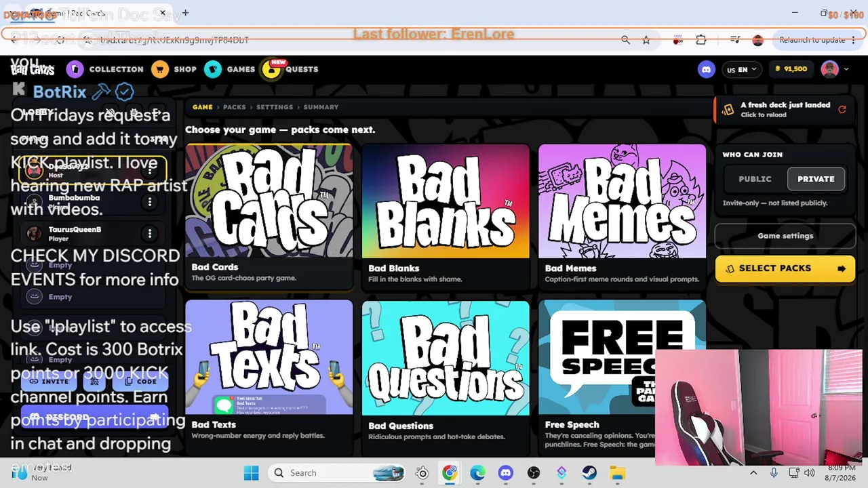Open the Chrome extensions puzzle icon
This screenshot has width=868, height=488.
(701, 40)
